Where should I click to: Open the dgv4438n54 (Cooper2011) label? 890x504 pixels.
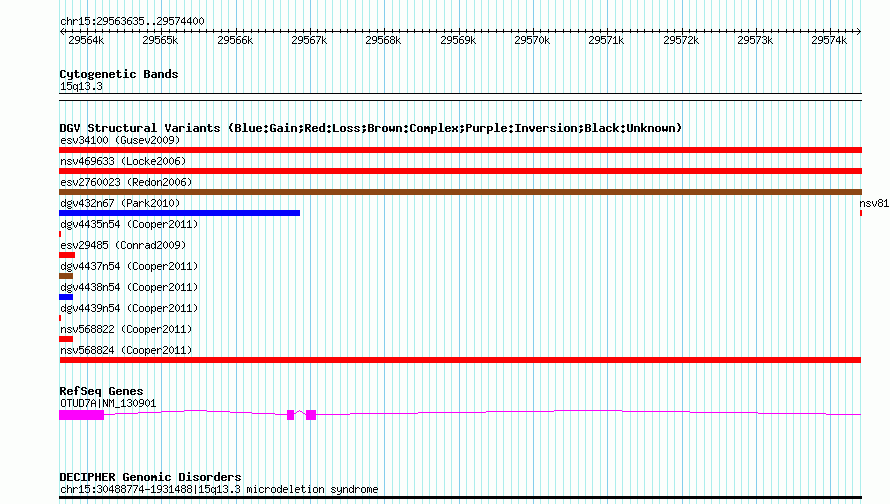click(129, 287)
